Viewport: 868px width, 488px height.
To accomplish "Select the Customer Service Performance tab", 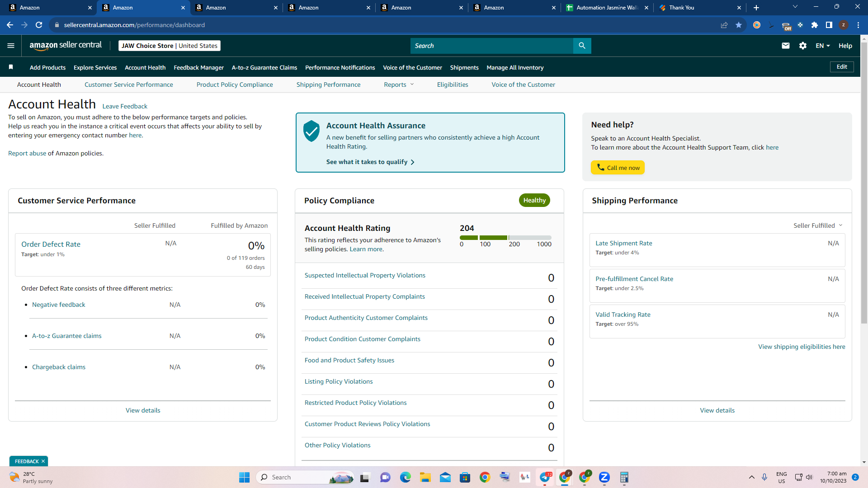I will pos(129,84).
